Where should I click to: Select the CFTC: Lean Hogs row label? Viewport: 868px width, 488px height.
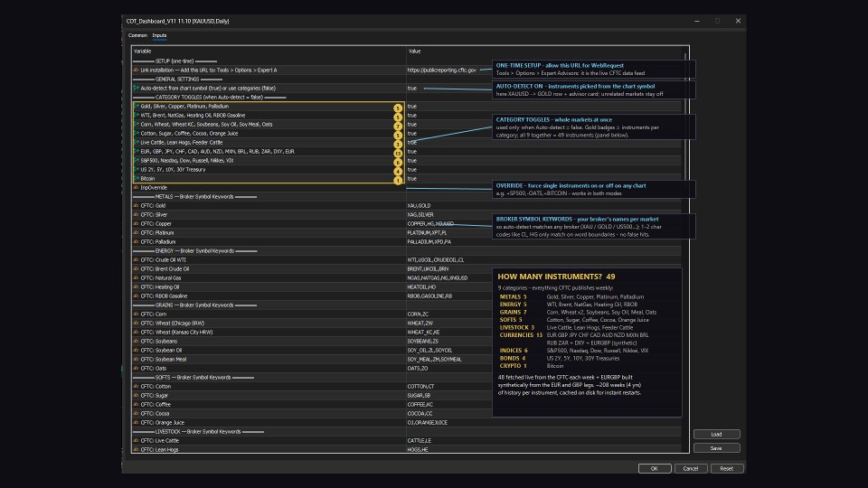click(159, 450)
